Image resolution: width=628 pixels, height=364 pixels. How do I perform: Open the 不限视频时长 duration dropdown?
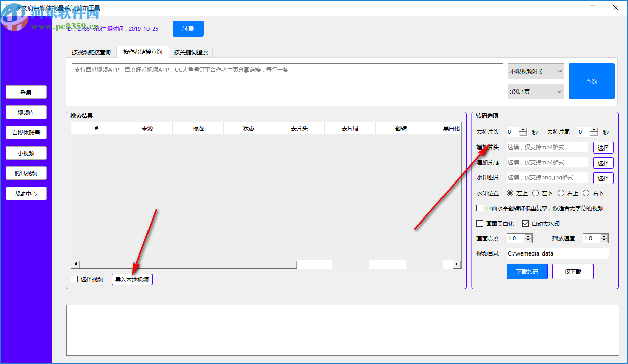536,71
